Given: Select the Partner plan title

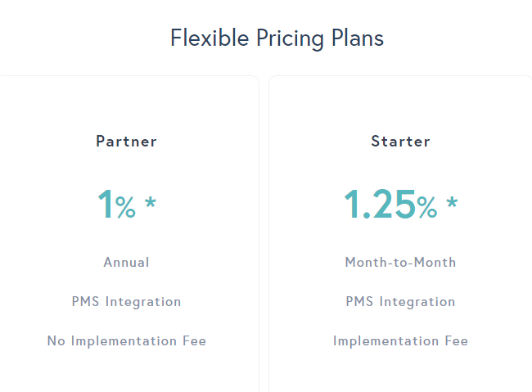Looking at the screenshot, I should coord(126,142).
